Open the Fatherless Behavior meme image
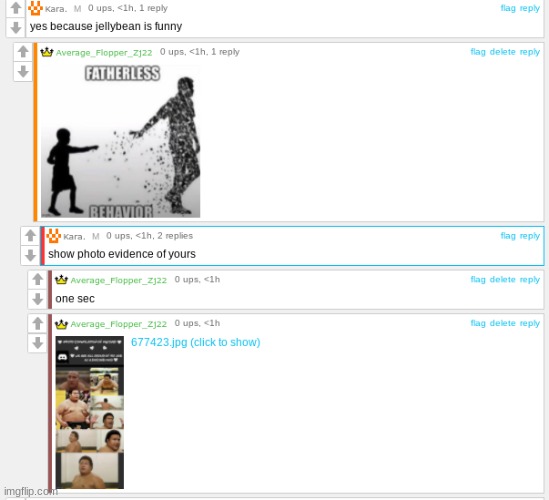This screenshot has width=549, height=500. 120,141
